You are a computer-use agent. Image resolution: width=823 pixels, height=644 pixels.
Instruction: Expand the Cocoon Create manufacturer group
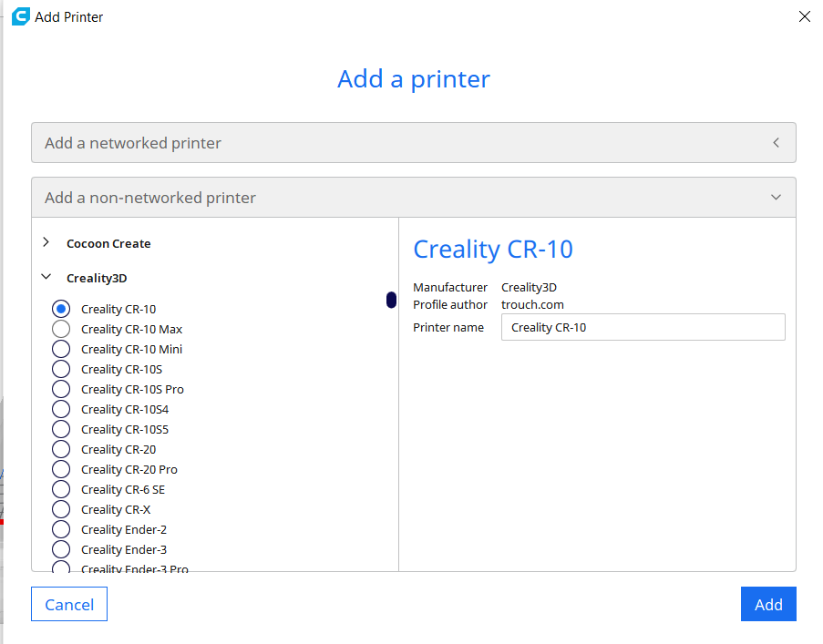[x=46, y=242]
